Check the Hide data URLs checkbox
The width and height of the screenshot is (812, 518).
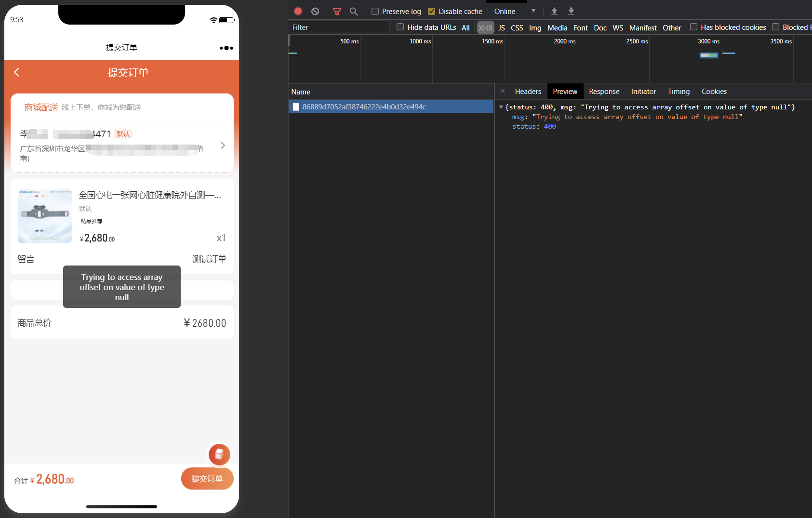tap(400, 27)
